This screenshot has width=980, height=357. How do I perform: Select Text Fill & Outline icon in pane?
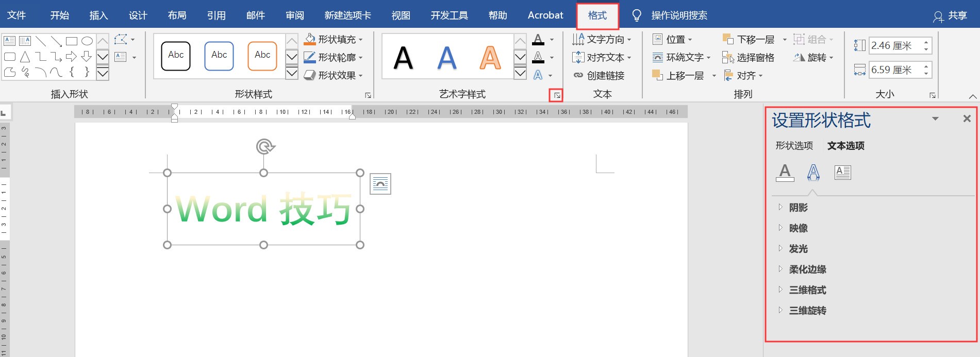[785, 172]
